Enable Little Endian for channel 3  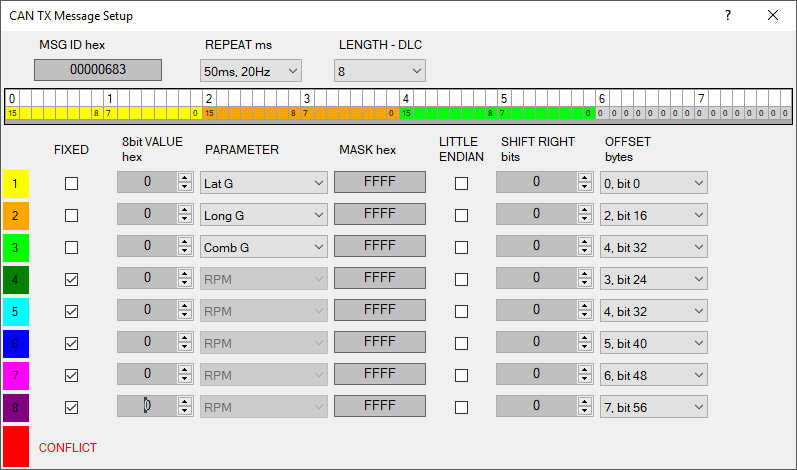pyautogui.click(x=461, y=248)
